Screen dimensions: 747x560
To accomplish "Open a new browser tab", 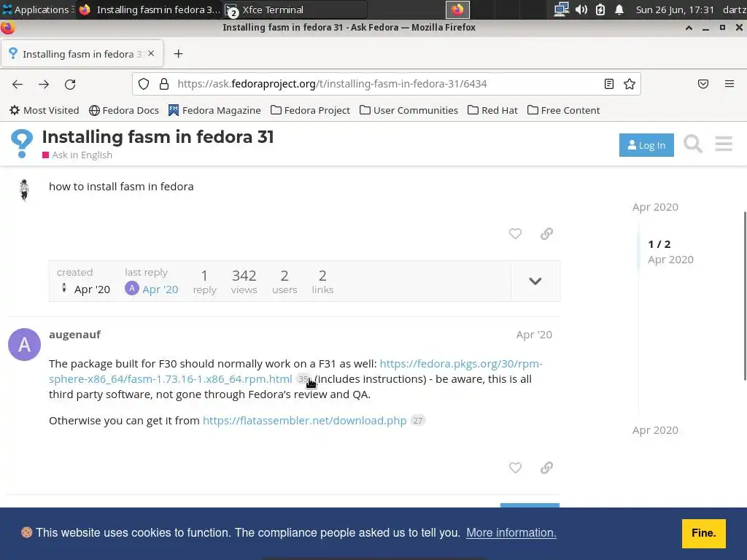I will (178, 54).
